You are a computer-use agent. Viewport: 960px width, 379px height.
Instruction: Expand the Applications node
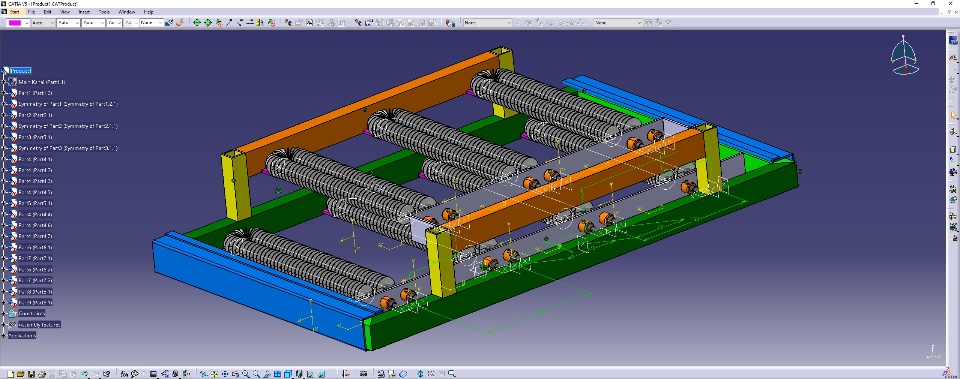click(4, 336)
